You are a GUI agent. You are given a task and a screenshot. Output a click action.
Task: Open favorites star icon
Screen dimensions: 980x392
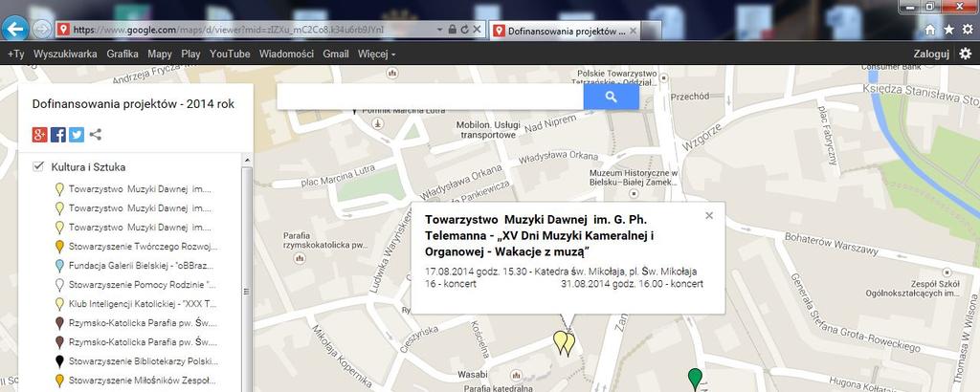click(948, 30)
